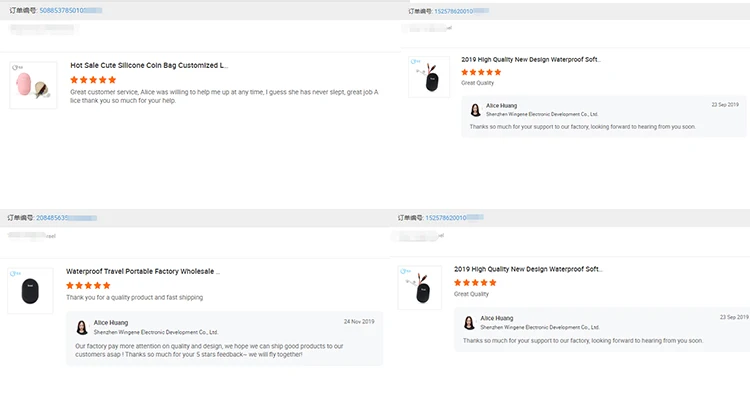Image resolution: width=750 pixels, height=400 pixels.
Task: Click the Alice Huang name beside 24 Nov 2019
Action: (111, 322)
